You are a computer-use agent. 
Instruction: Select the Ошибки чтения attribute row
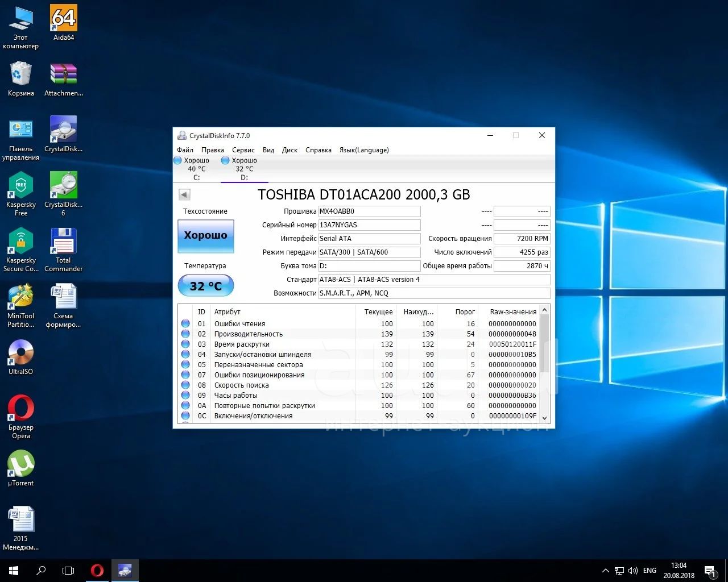[x=358, y=324]
